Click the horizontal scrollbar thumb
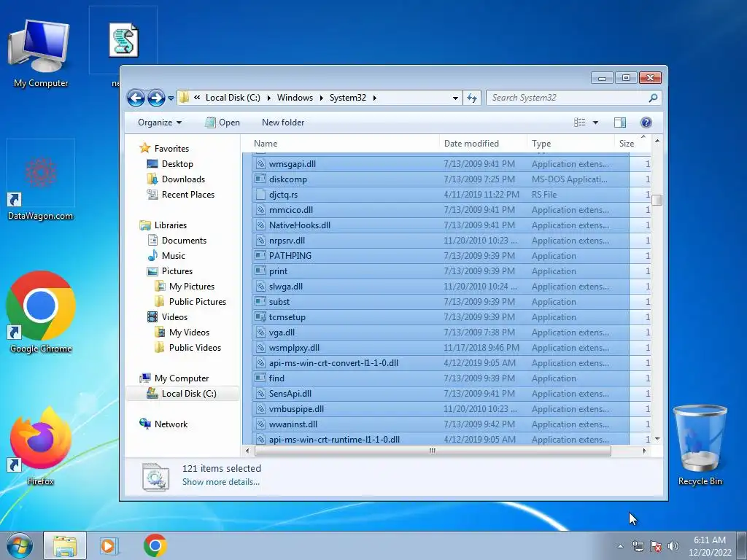The width and height of the screenshot is (747, 560). tap(433, 451)
